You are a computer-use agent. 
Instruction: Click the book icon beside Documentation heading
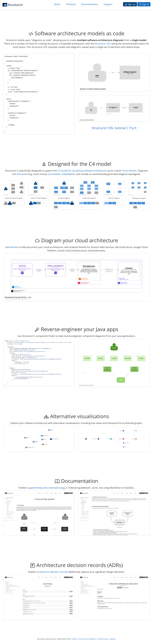tap(57, 481)
